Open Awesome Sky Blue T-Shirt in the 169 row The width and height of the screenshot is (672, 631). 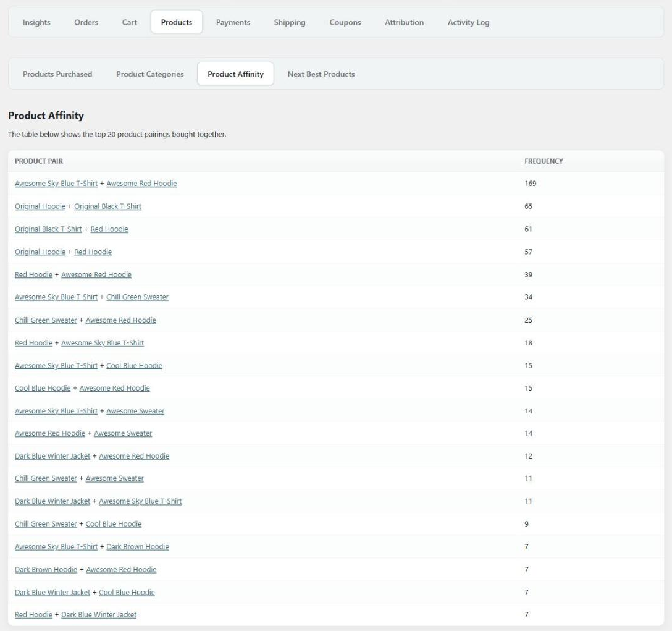coord(56,184)
